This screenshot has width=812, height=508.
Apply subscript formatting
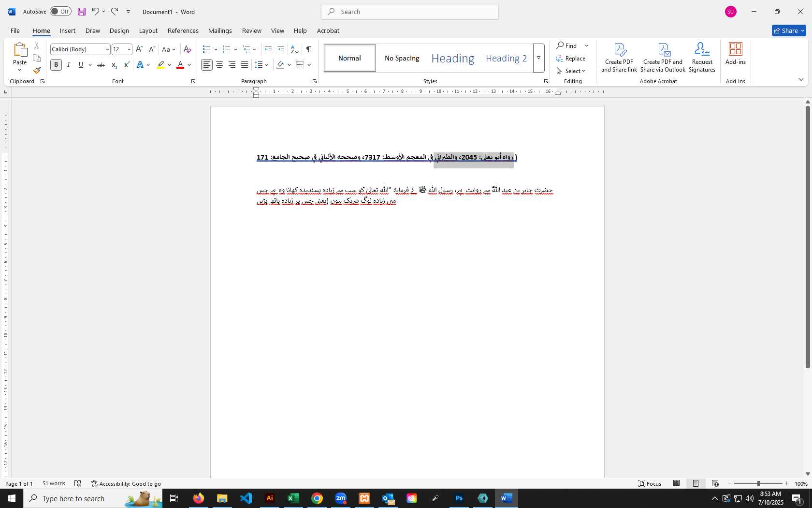click(x=114, y=65)
